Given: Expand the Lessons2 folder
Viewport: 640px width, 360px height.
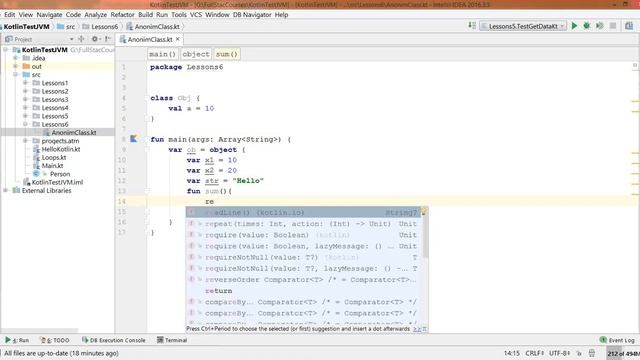Looking at the screenshot, I should [25, 91].
